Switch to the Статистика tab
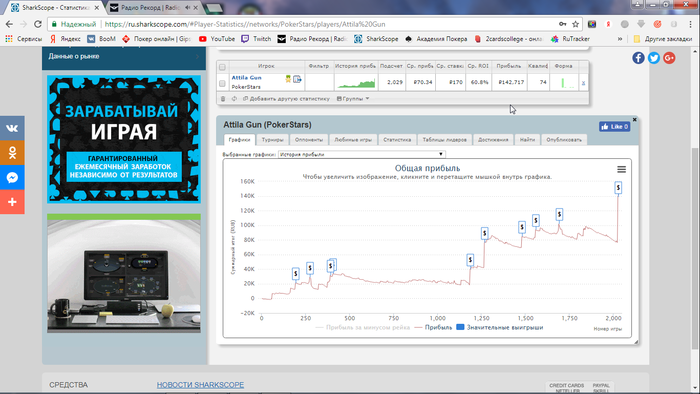700x394 pixels. point(397,140)
